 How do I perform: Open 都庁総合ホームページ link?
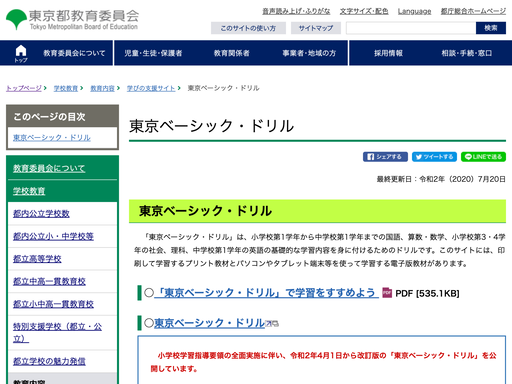point(473,11)
